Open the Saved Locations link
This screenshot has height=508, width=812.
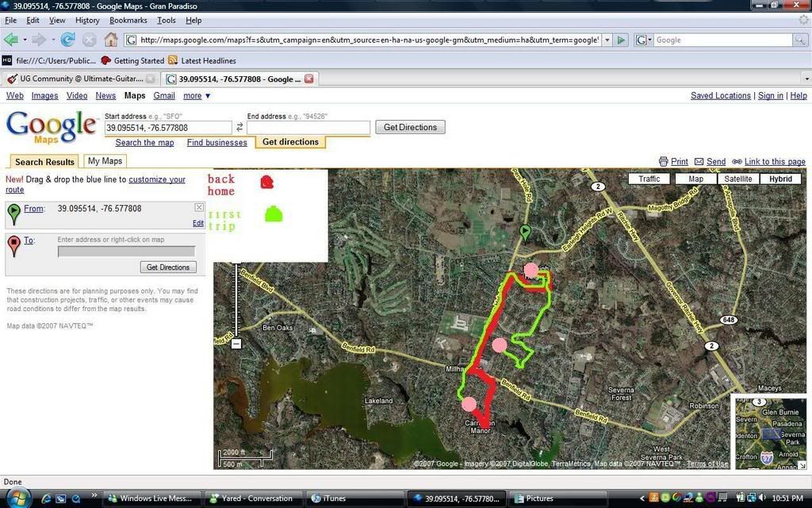click(x=720, y=95)
